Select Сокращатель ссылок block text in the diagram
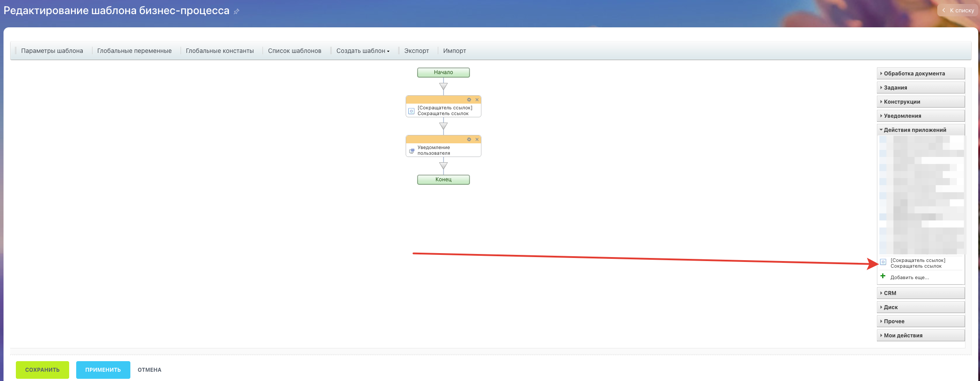980x381 pixels. click(445, 111)
